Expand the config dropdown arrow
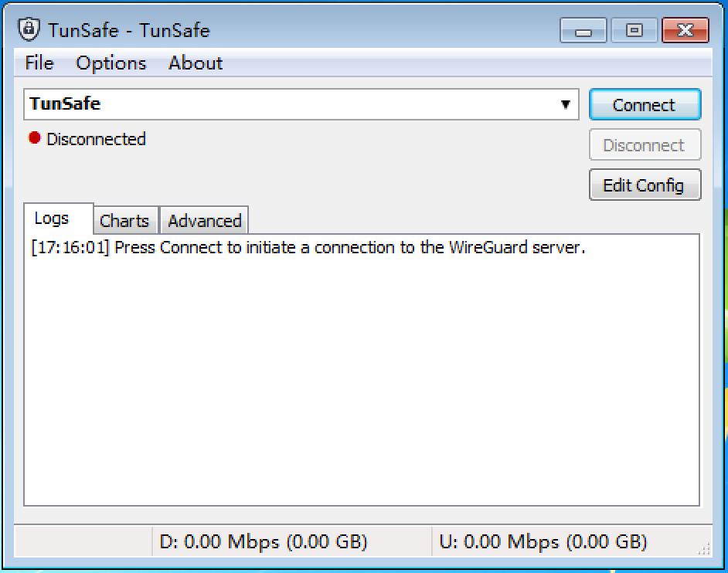The width and height of the screenshot is (728, 573). 565,104
